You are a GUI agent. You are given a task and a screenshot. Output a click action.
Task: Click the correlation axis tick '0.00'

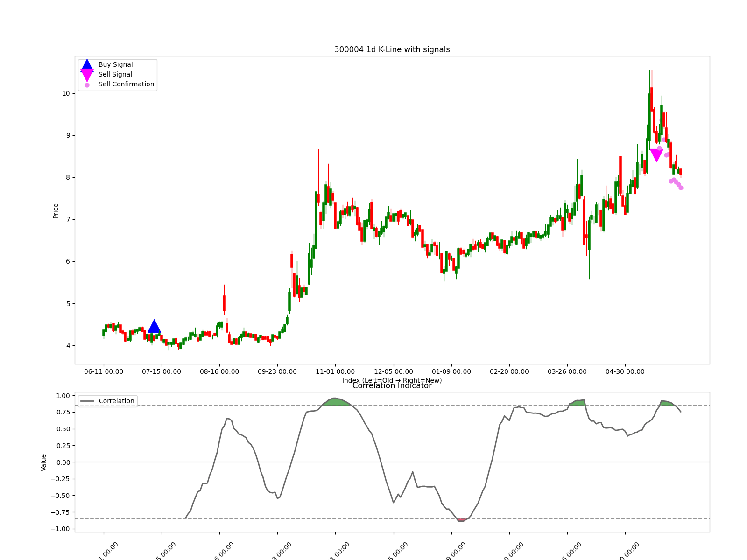click(x=63, y=462)
